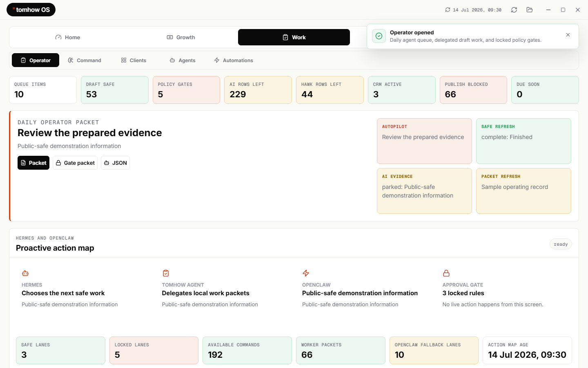Click the green checkmark notification icon
The image size is (588, 368).
pyautogui.click(x=379, y=36)
